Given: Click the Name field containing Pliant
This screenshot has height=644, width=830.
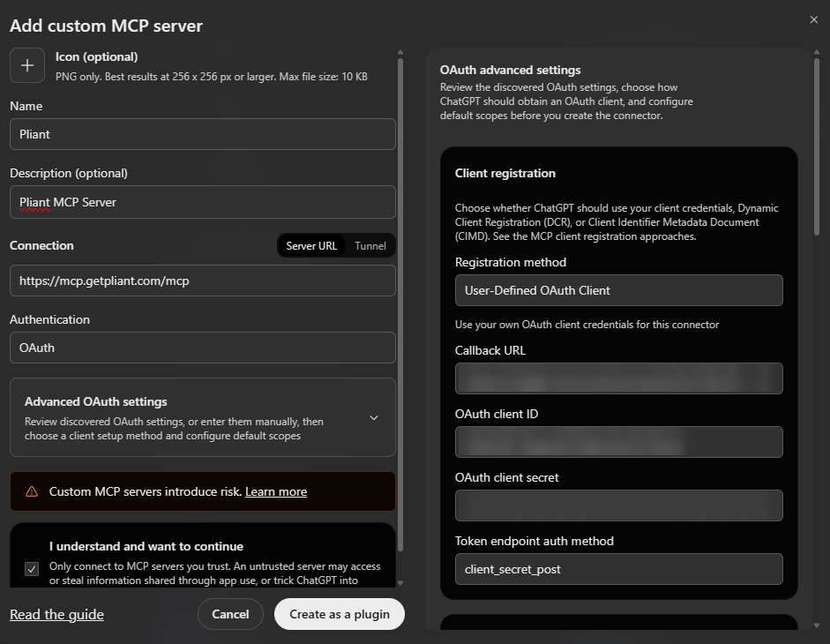Looking at the screenshot, I should (x=203, y=134).
